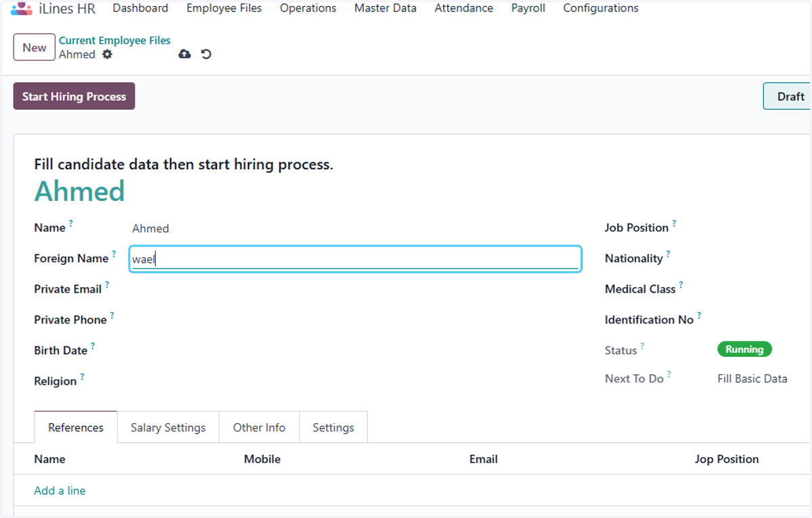The width and height of the screenshot is (812, 518).
Task: Click the help tooltip beside Foreign Name
Action: [114, 254]
